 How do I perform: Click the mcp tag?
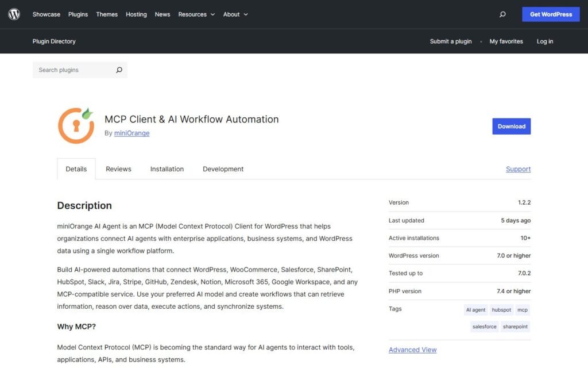pos(523,310)
